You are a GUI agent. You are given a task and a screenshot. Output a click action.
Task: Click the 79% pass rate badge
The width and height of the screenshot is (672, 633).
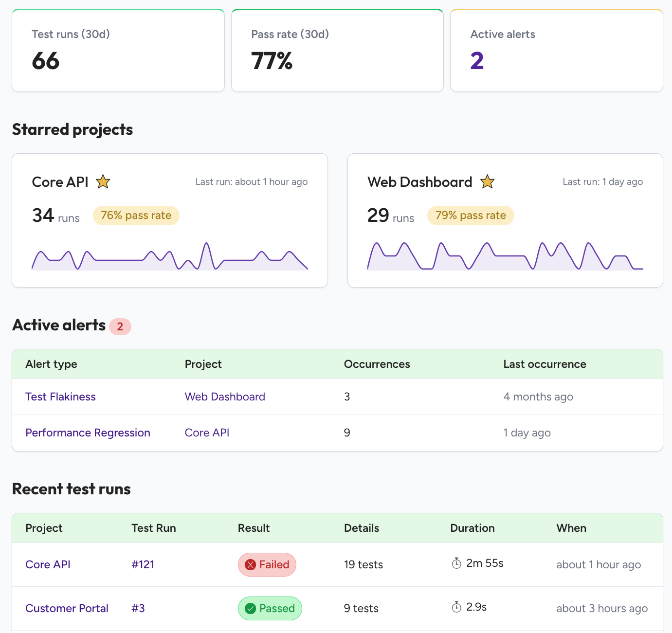[x=471, y=216]
